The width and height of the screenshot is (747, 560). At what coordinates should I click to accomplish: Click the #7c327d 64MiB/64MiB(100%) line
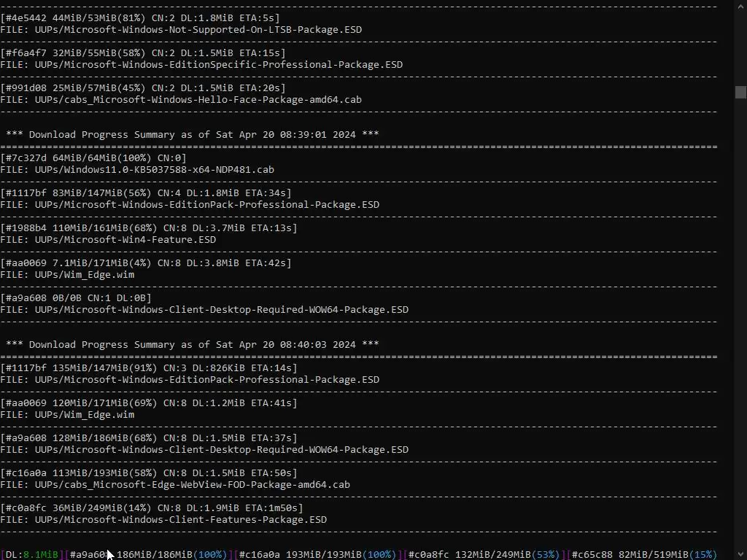(x=93, y=158)
